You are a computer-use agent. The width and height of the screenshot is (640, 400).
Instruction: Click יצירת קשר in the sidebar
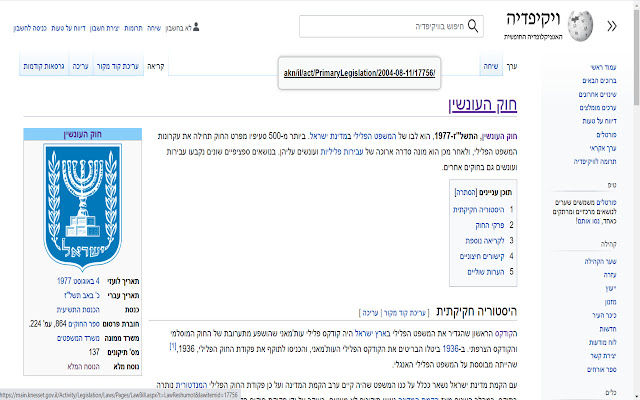point(603,356)
